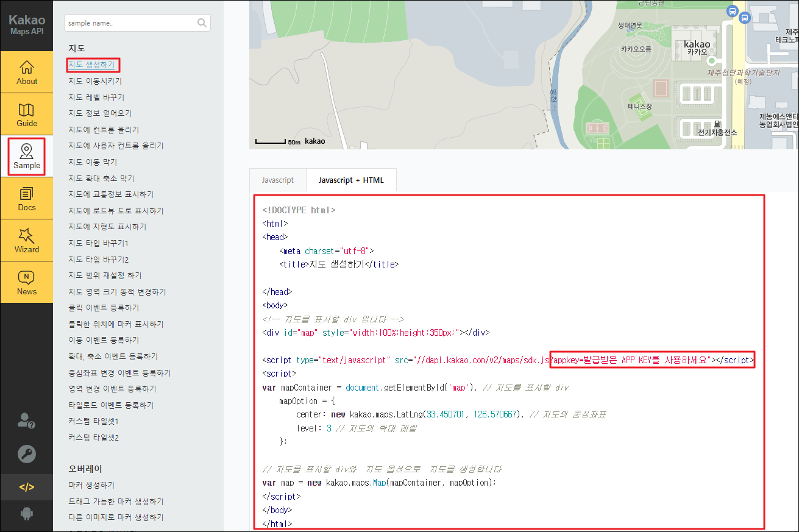Focus the sample name search field

(x=137, y=23)
